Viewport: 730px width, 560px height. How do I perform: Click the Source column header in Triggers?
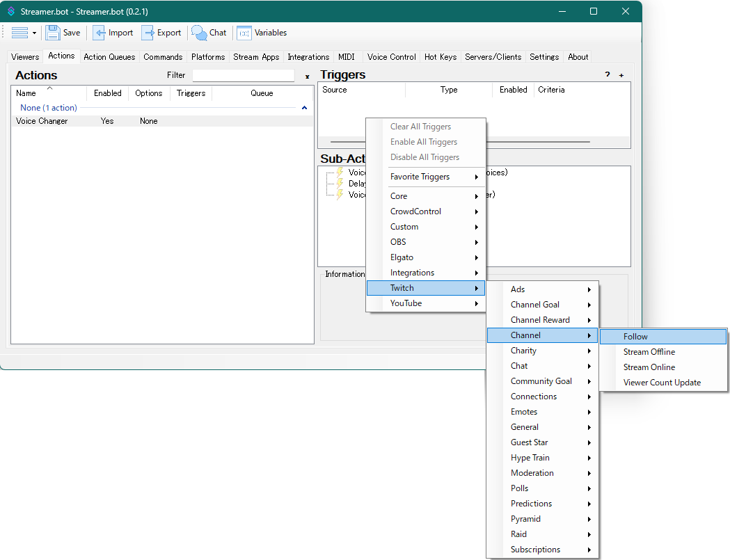(x=362, y=89)
